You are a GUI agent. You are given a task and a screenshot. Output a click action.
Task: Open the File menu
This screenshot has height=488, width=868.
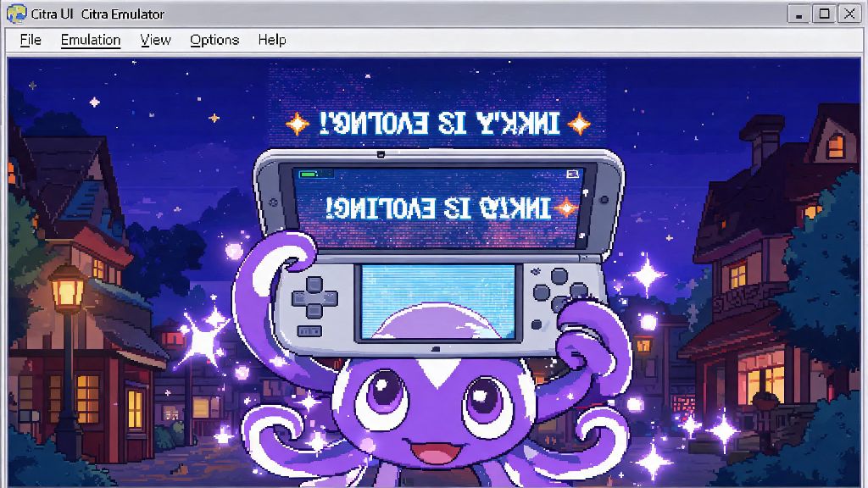pyautogui.click(x=31, y=40)
